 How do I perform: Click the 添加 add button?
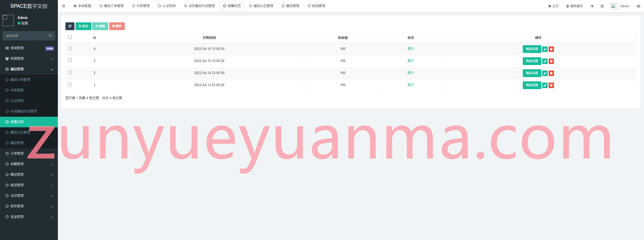83,26
